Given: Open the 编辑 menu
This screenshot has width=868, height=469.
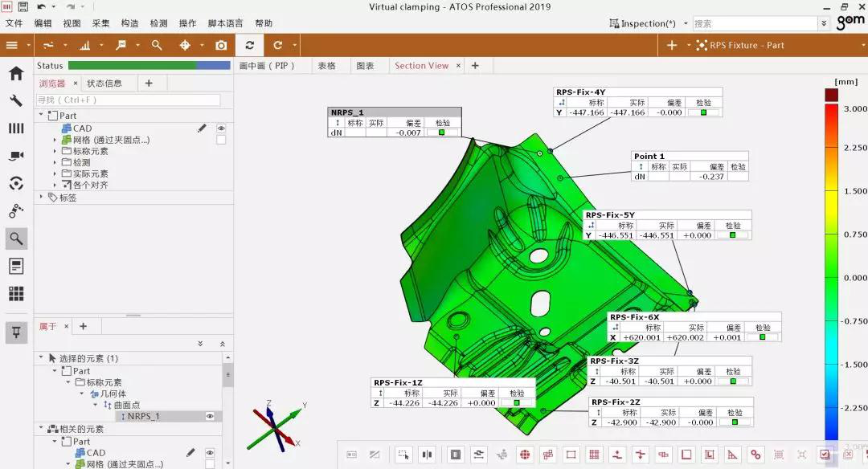Looking at the screenshot, I should 43,23.
